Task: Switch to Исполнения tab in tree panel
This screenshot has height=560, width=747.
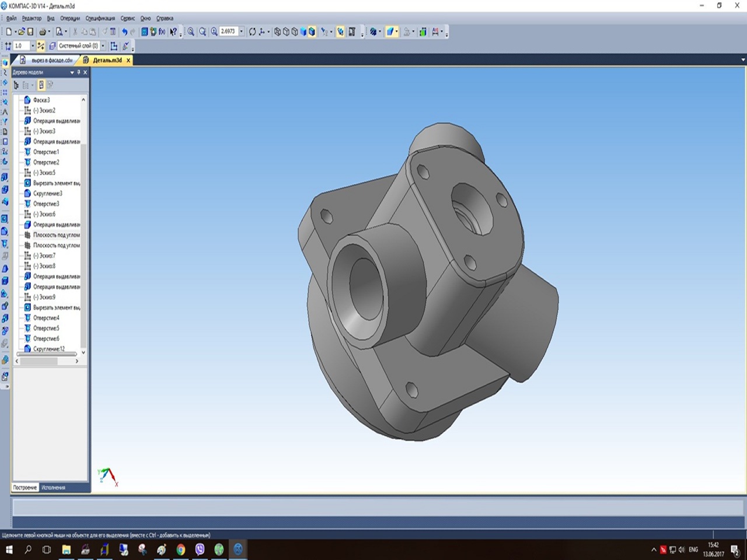Action: (x=53, y=488)
